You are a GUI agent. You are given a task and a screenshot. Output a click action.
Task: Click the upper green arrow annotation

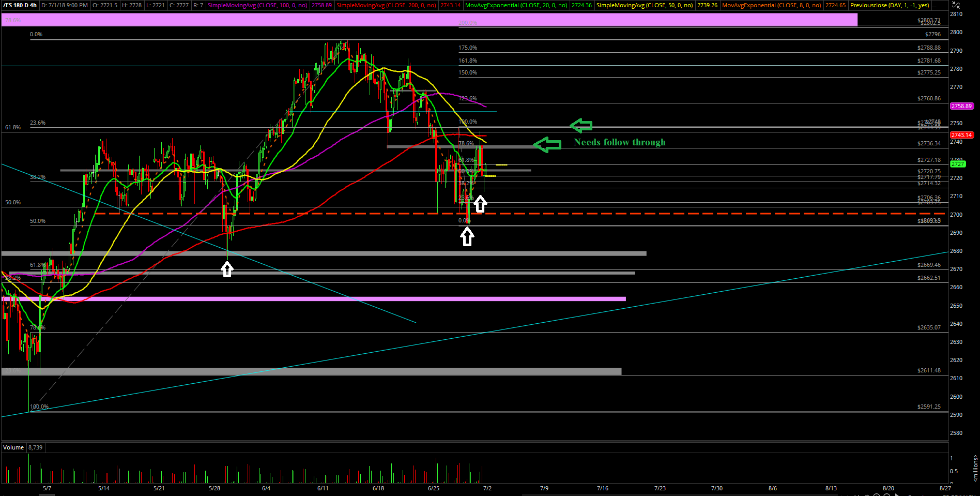(581, 125)
